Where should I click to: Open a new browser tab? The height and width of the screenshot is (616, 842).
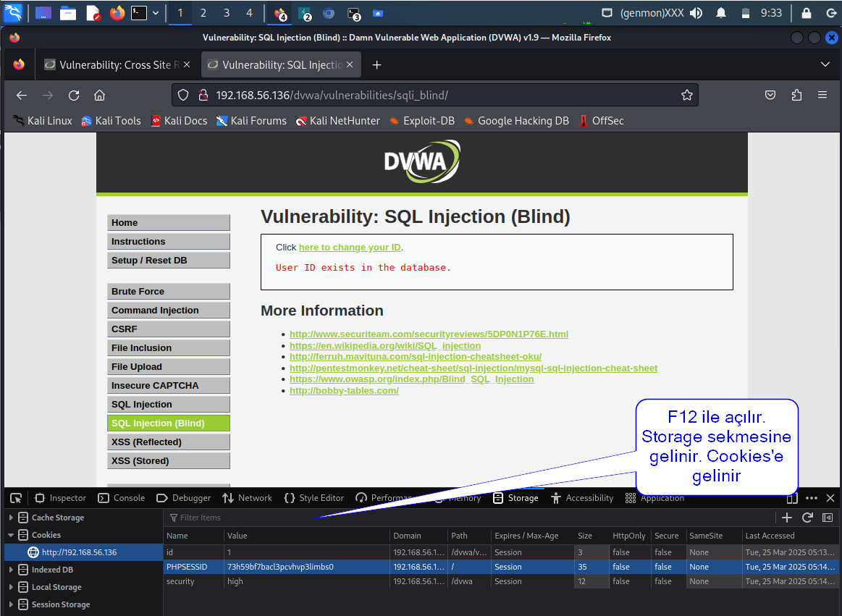377,65
